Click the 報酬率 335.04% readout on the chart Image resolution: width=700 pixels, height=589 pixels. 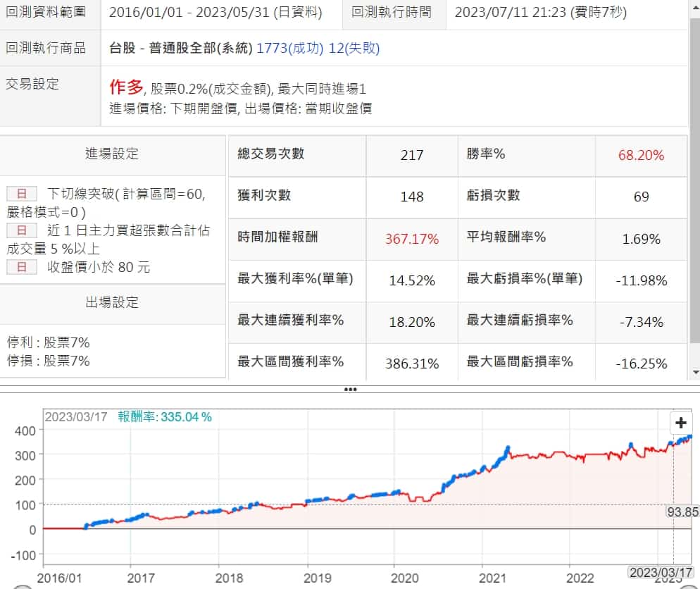[165, 416]
